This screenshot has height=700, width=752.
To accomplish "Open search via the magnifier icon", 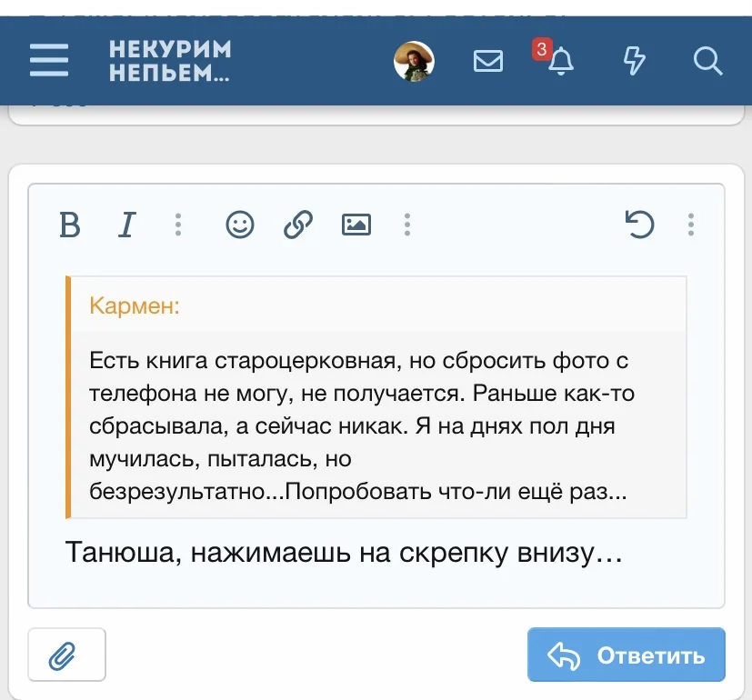I will [x=707, y=61].
